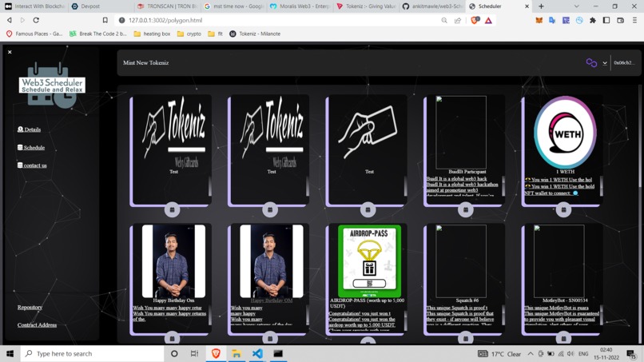The height and width of the screenshot is (362, 644).
Task: Open the Google Translate extension
Action: tap(552, 20)
